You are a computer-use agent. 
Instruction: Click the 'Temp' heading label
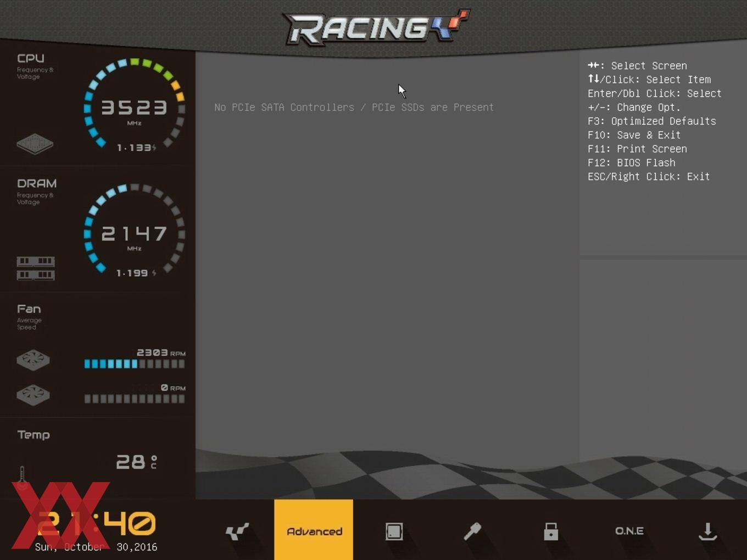tap(34, 435)
